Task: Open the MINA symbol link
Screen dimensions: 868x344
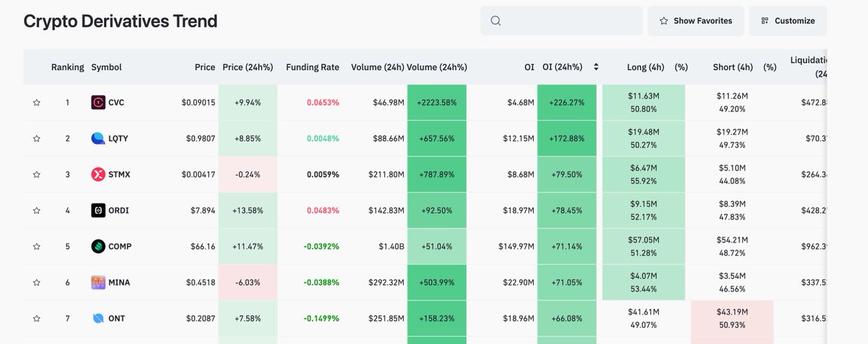Action: 119,283
